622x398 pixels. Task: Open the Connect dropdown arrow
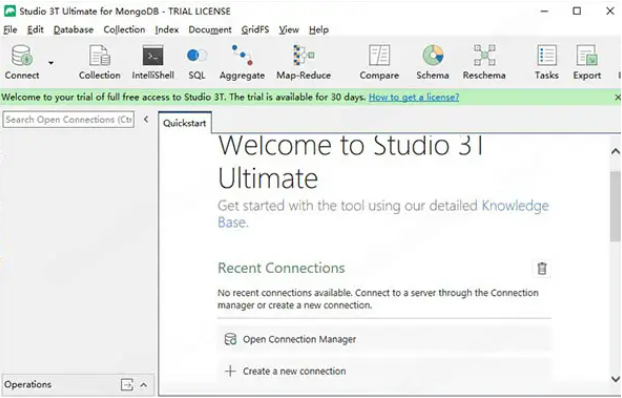coord(51,63)
